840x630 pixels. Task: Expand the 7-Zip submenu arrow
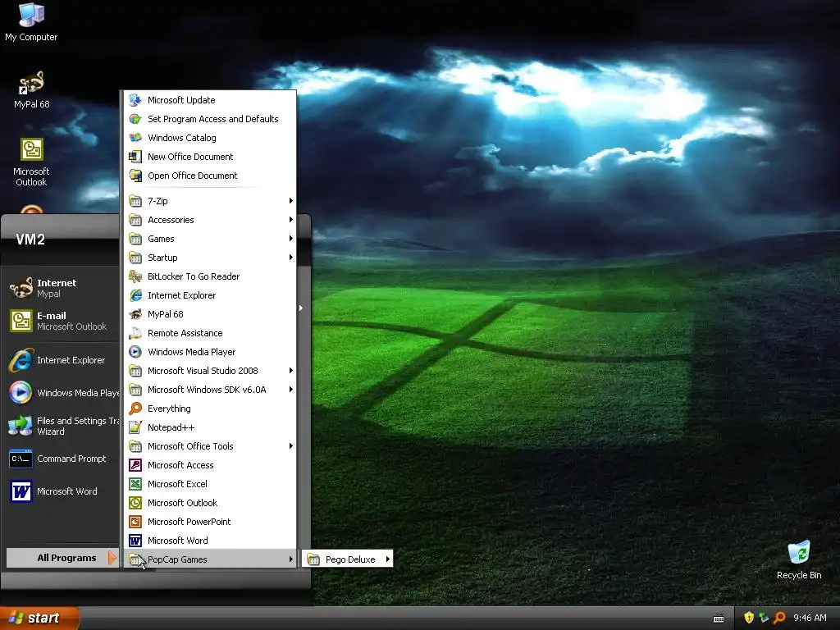coord(291,201)
